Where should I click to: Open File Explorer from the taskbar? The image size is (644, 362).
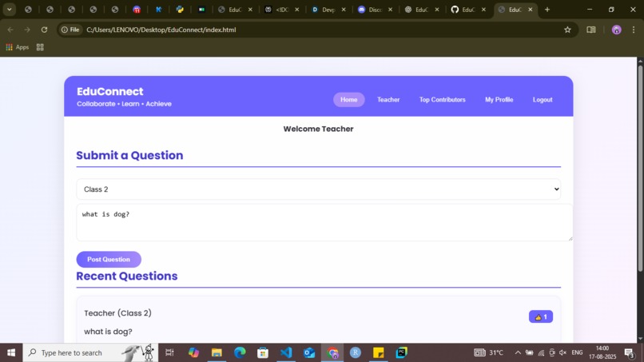217,352
